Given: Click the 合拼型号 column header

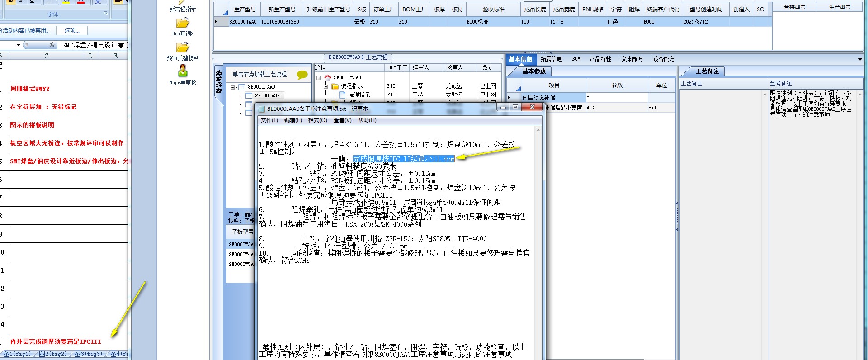Looking at the screenshot, I should pos(795,7).
